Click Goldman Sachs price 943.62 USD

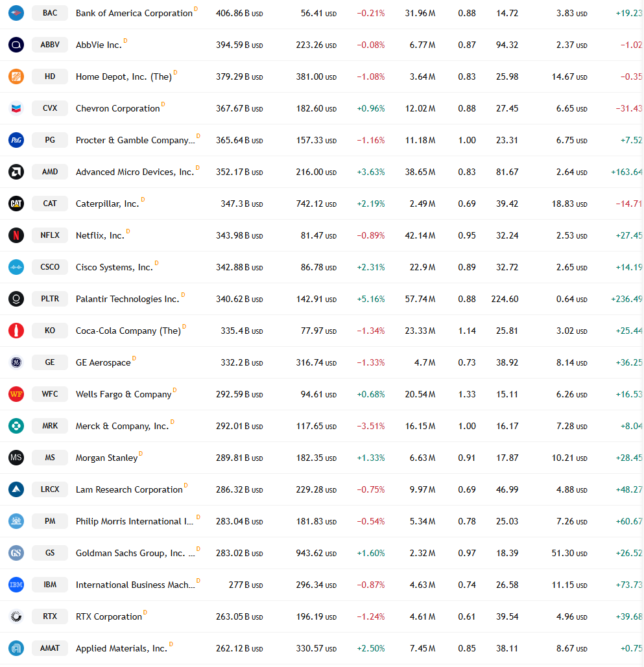(316, 554)
